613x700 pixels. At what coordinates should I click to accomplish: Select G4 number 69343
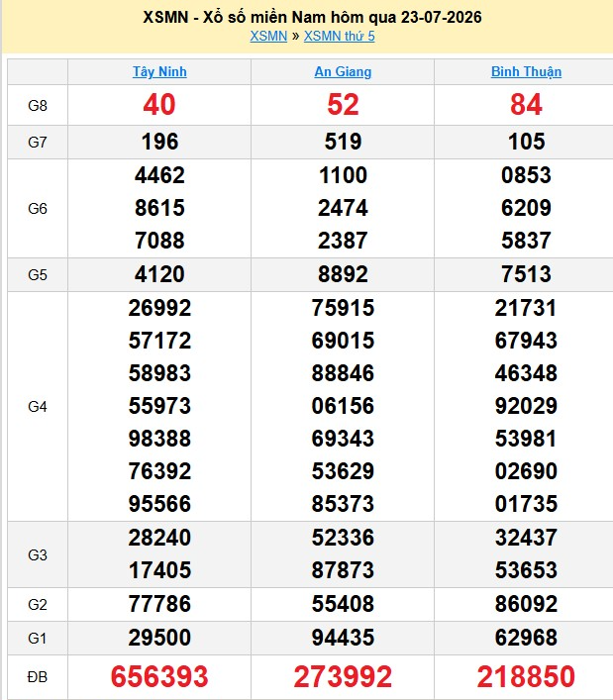click(x=343, y=439)
